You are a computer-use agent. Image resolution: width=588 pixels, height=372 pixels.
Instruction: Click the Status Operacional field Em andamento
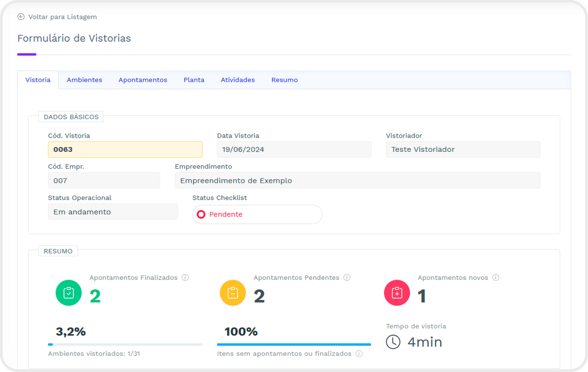pyautogui.click(x=113, y=211)
